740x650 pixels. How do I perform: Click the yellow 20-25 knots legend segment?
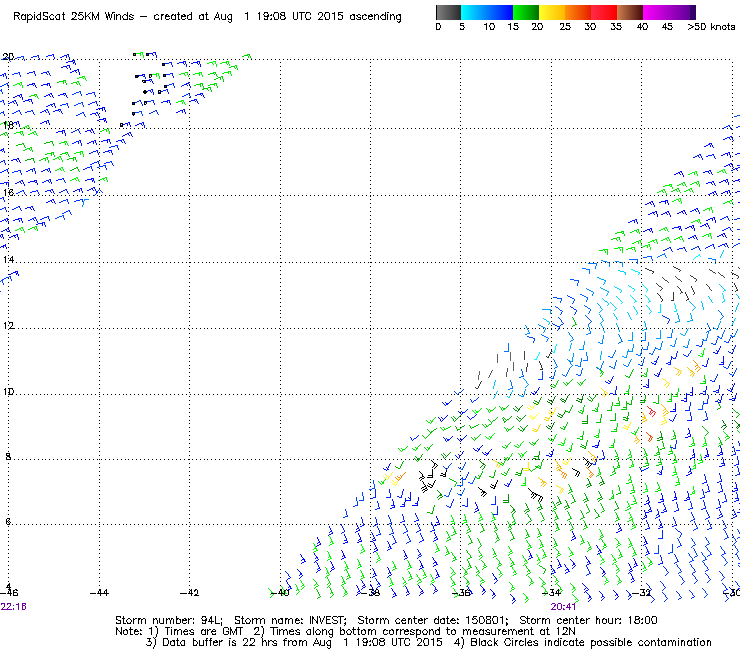tap(552, 12)
